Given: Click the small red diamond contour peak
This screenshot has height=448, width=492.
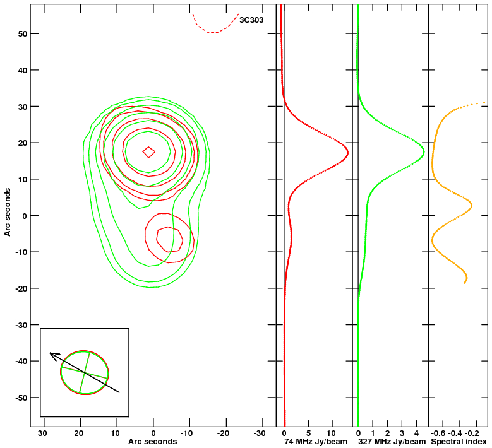Looking at the screenshot, I should [x=148, y=152].
